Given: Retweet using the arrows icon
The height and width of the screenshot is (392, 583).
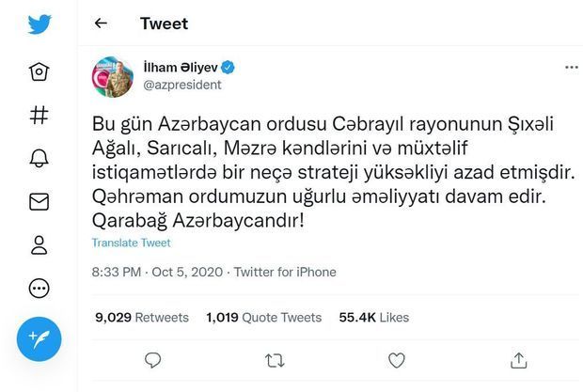Looking at the screenshot, I should click(x=275, y=360).
